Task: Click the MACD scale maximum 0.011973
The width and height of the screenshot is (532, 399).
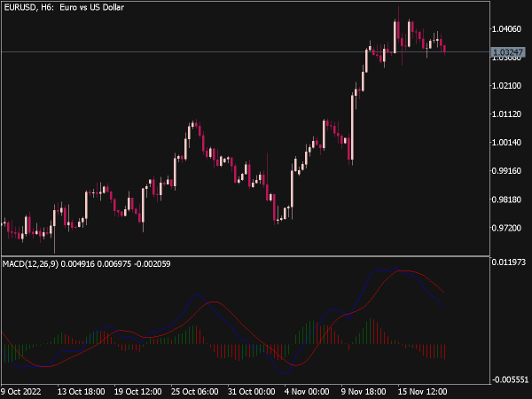Action: point(509,262)
